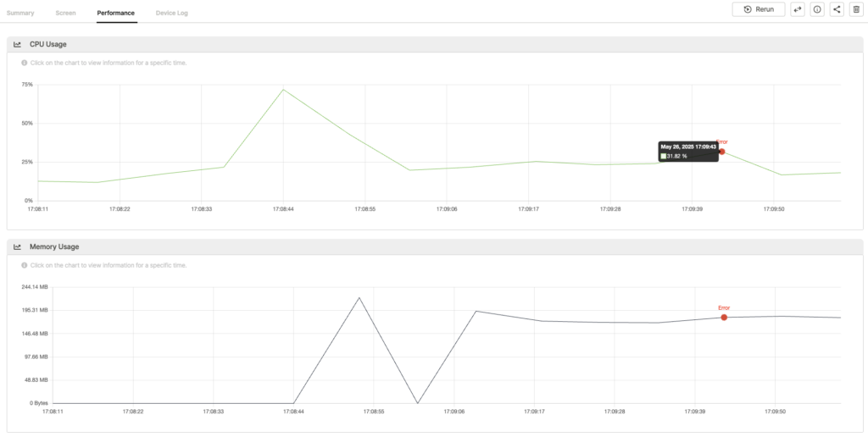Click the first memory spike peak before 17:08:55
The width and height of the screenshot is (868, 437).
pyautogui.click(x=359, y=297)
